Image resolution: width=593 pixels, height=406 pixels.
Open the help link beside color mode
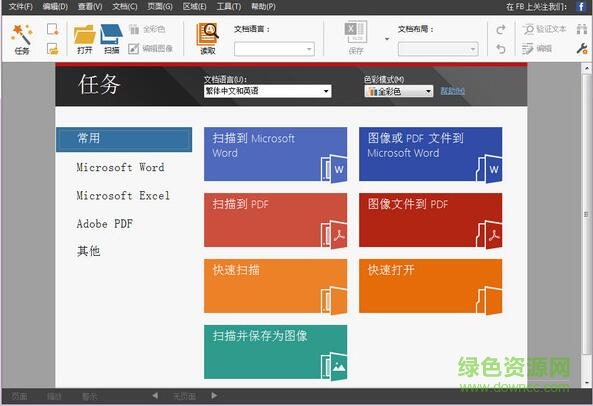(x=453, y=91)
